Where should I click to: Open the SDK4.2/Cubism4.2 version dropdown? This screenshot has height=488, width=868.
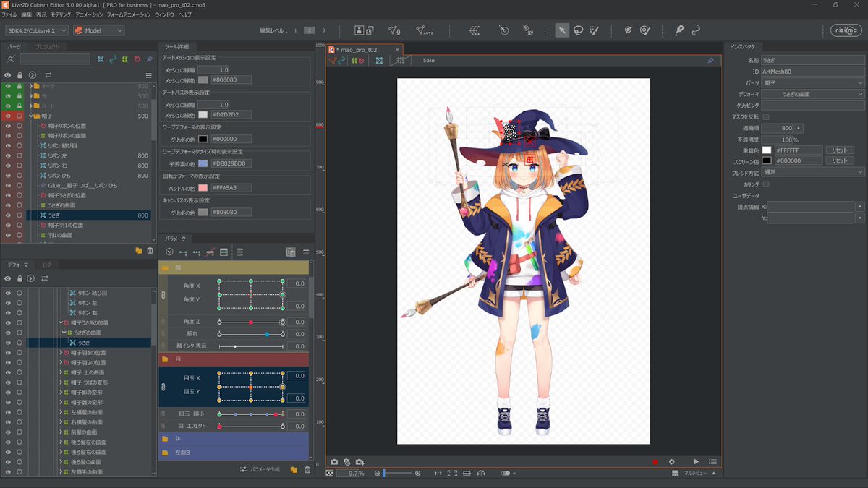pos(38,30)
